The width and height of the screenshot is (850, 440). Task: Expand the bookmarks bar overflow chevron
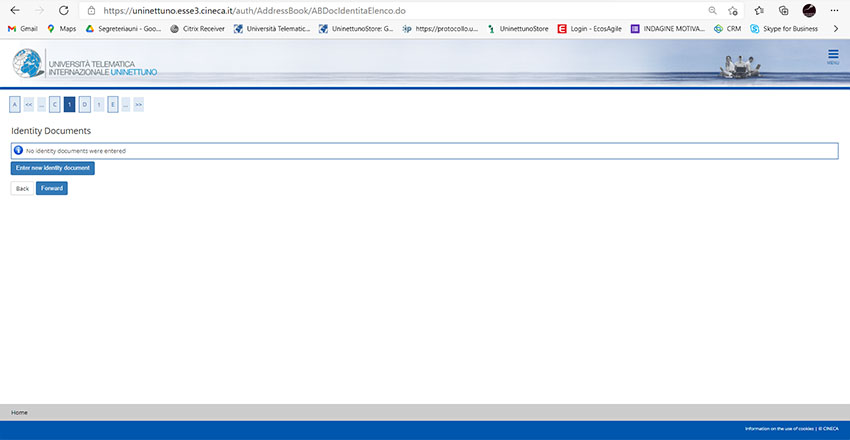point(835,28)
